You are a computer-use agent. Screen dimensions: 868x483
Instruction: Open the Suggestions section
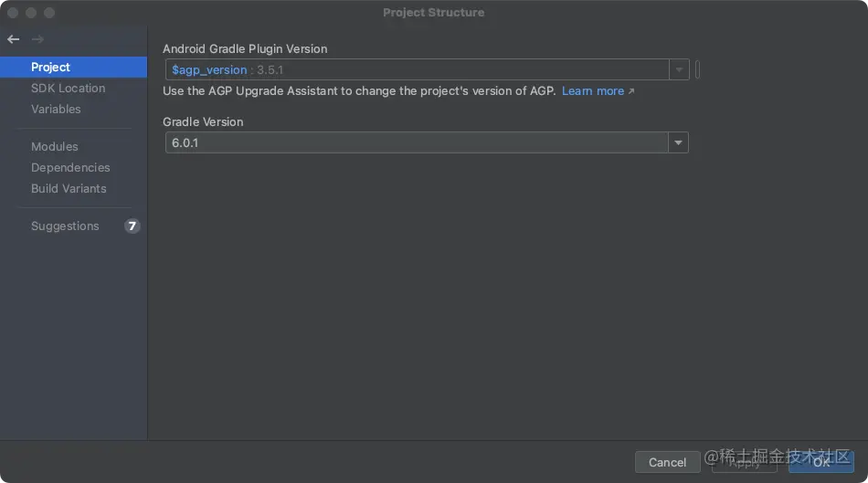[65, 226]
